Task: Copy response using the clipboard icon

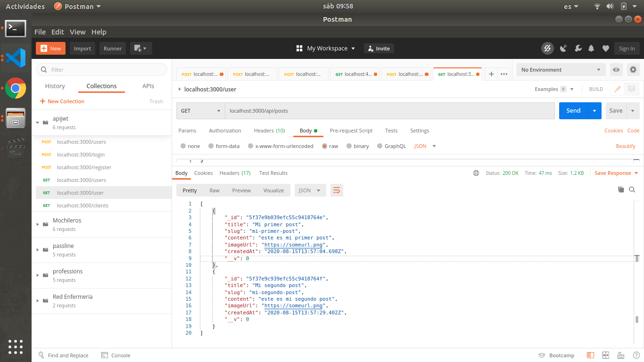Action: pyautogui.click(x=621, y=189)
